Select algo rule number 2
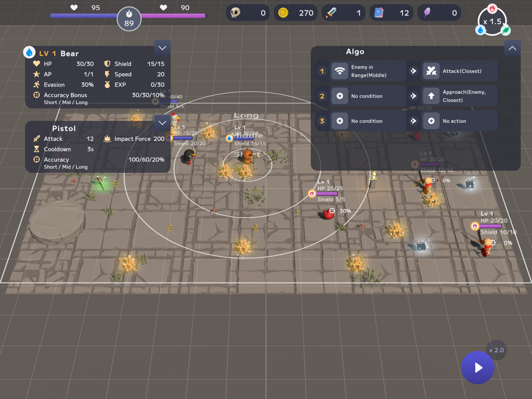Image resolution: width=532 pixels, height=399 pixels. coord(322,96)
